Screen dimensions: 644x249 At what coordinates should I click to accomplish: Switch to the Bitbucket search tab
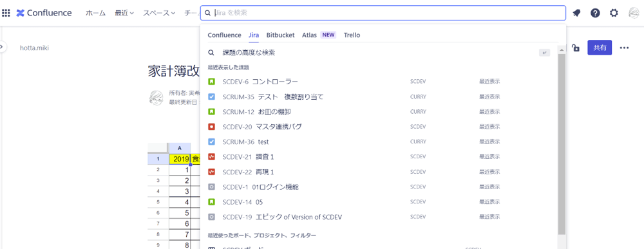[x=281, y=35]
